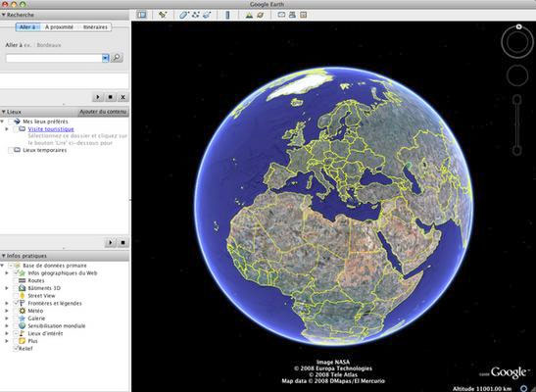536x392 pixels.
Task: Switch to Sky view planet icon
Action: click(261, 15)
